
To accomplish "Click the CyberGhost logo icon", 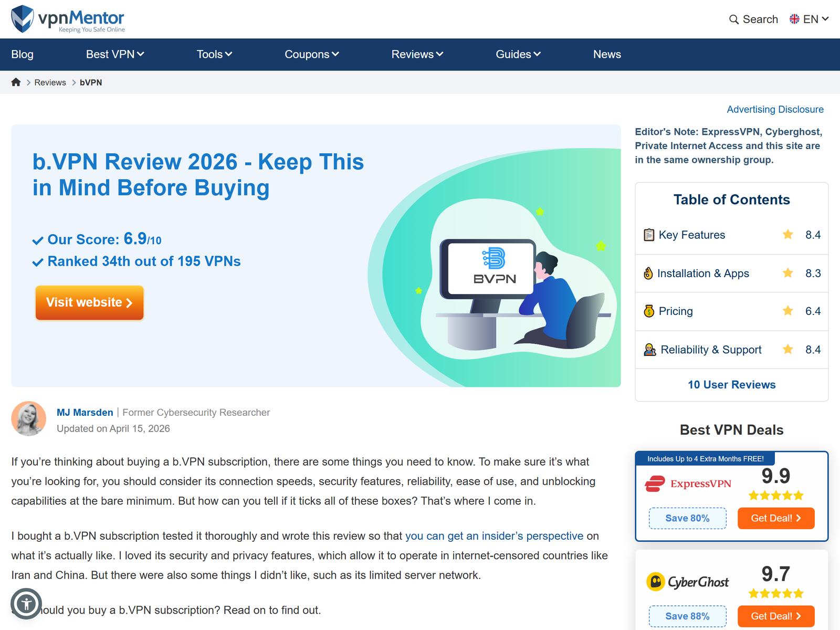I will coord(656,582).
